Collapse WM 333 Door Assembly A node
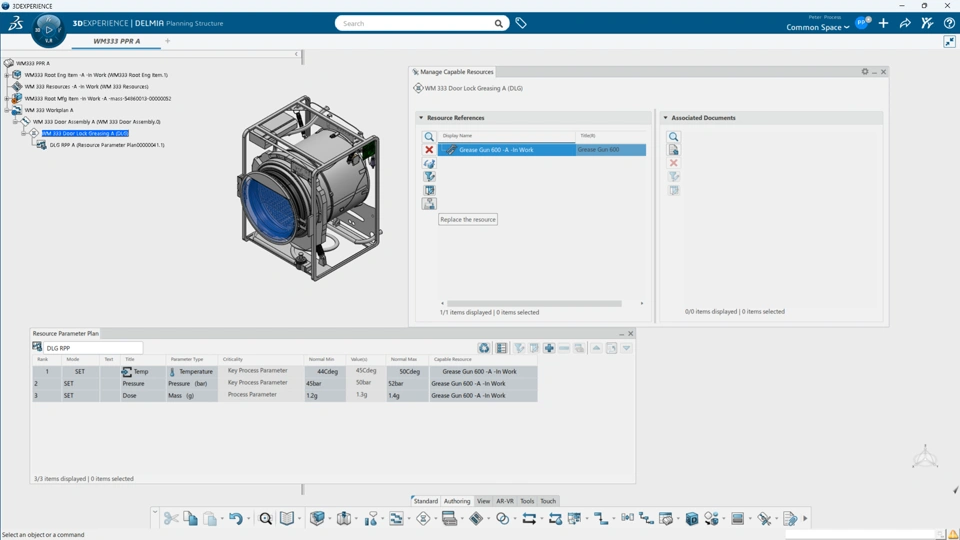960x540 pixels. (x=15, y=122)
